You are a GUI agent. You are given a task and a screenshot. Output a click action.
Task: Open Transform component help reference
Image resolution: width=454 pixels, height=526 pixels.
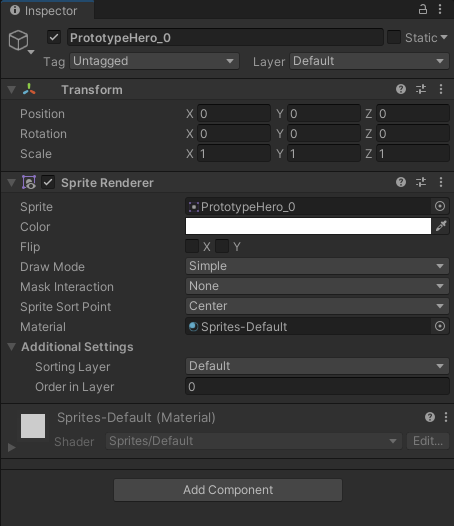tap(401, 89)
